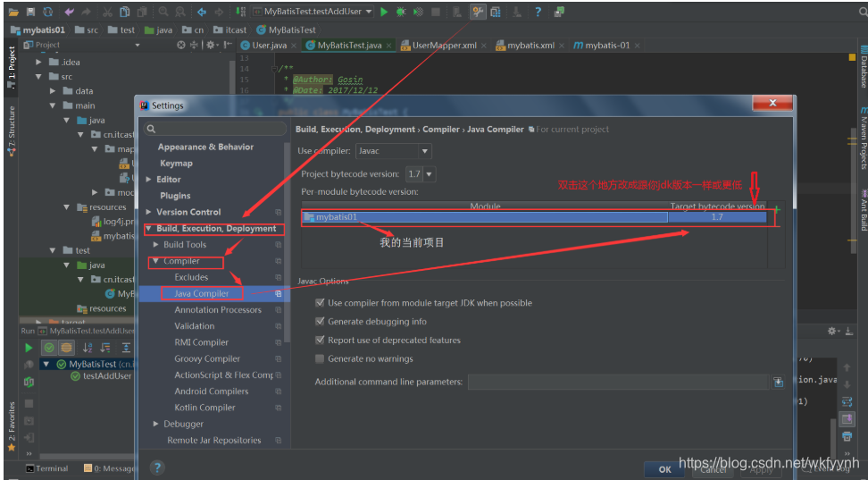Switch to mybatis-01 editor tab

(x=607, y=46)
